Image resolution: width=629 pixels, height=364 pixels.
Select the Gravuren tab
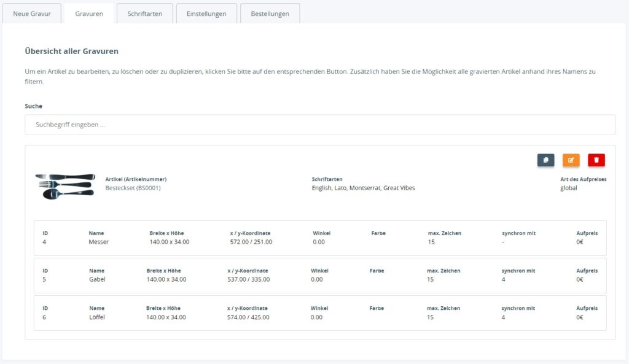(x=89, y=14)
